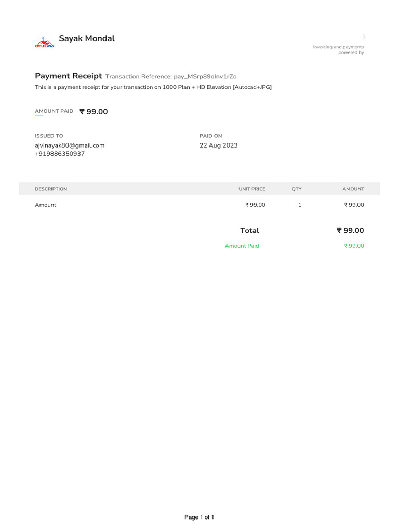Viewport: 399px width, 532px height.
Task: Click the UNIT PRICE column header
Action: (x=252, y=189)
